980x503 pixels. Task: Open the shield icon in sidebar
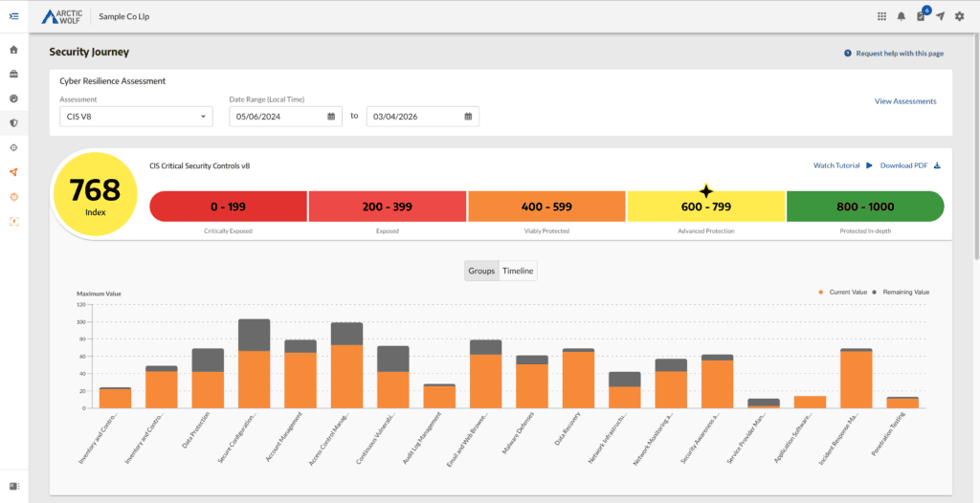(x=13, y=122)
